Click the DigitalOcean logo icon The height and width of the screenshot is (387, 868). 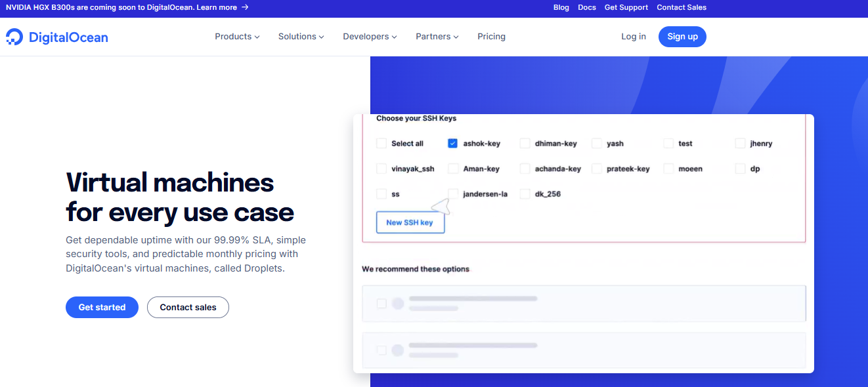[14, 37]
